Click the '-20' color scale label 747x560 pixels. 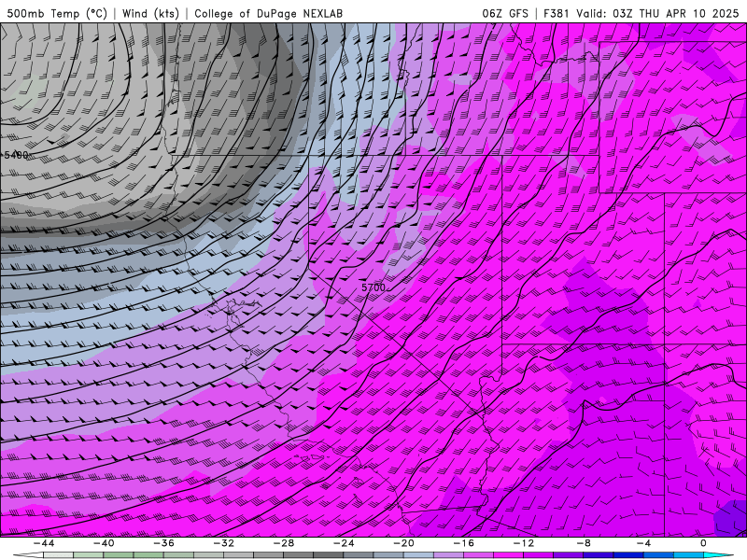403,543
